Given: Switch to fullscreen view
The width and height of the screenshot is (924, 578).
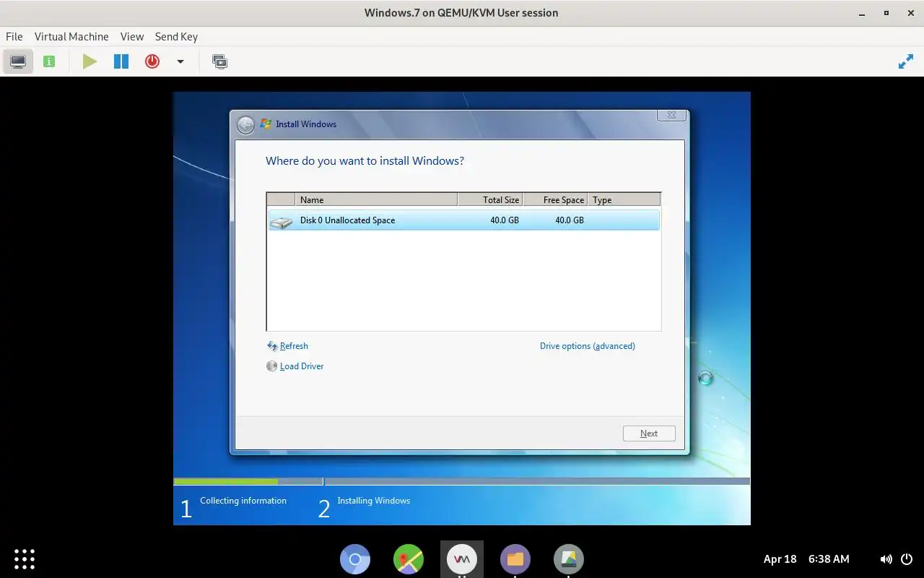Looking at the screenshot, I should pyautogui.click(x=905, y=61).
